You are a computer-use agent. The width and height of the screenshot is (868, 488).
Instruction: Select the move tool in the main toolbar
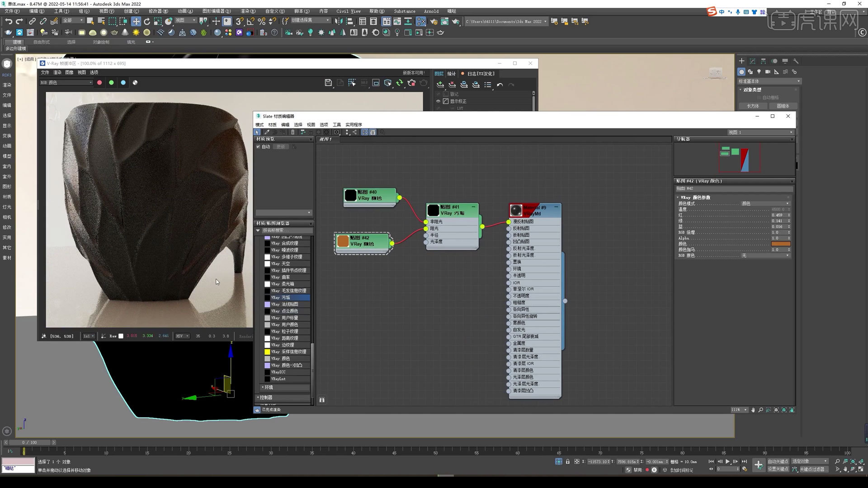[136, 21]
